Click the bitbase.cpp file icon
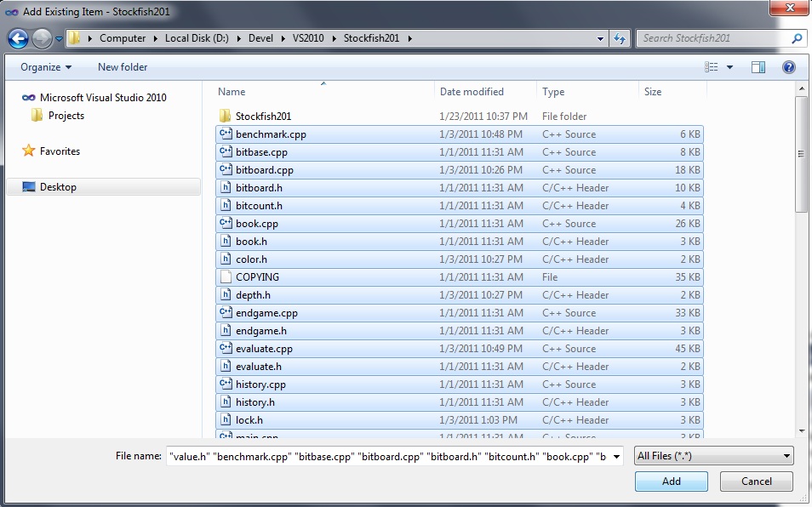This screenshot has width=812, height=507. pos(226,152)
